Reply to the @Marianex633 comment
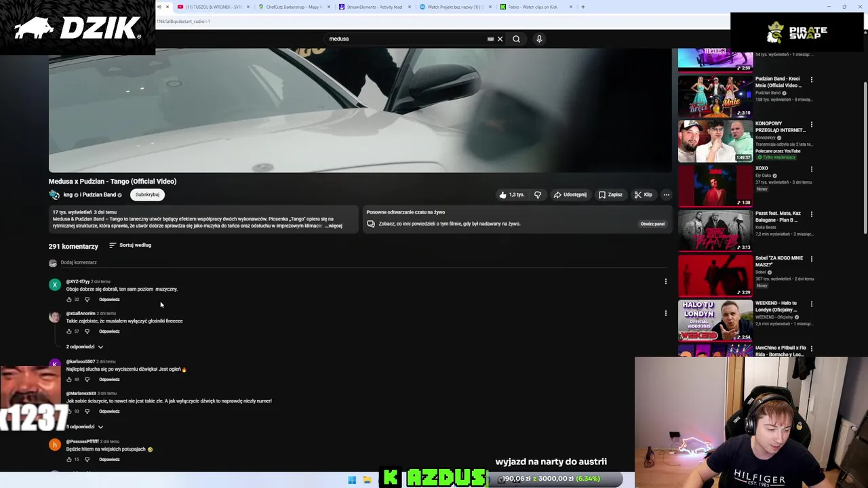Screen dimensions: 868x488 [x=109, y=411]
